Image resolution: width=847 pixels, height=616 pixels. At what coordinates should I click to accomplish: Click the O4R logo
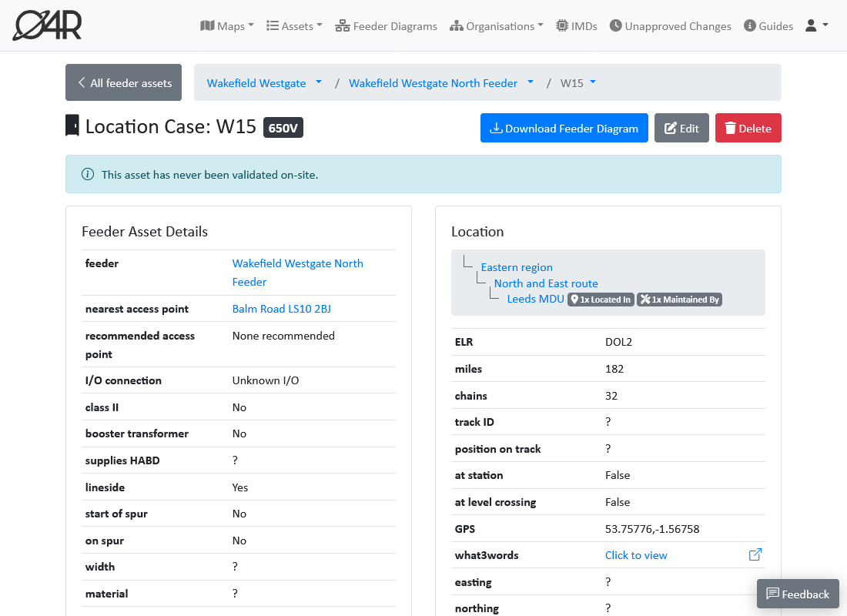pyautogui.click(x=47, y=25)
